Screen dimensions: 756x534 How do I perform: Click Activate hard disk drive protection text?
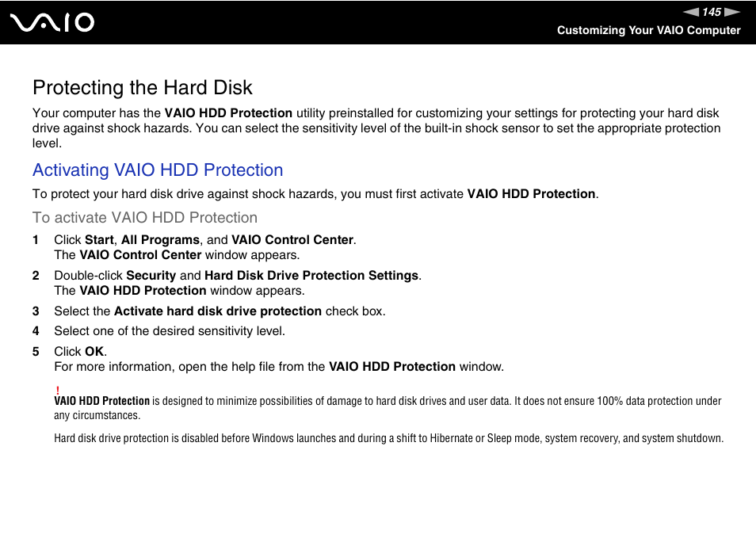218,311
